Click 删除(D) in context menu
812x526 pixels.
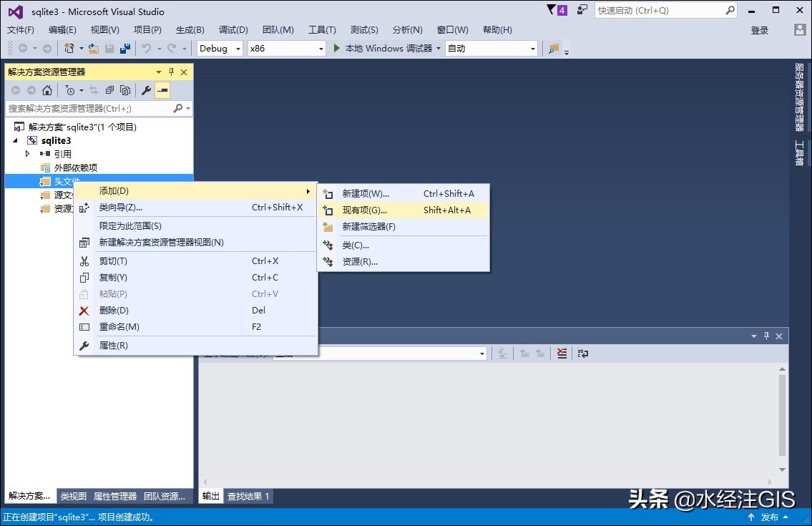click(x=196, y=310)
